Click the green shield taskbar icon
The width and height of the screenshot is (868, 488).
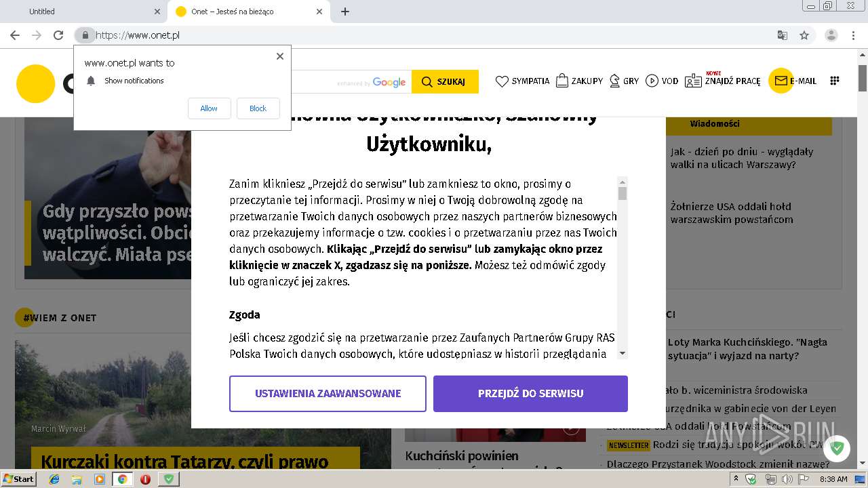point(169,479)
